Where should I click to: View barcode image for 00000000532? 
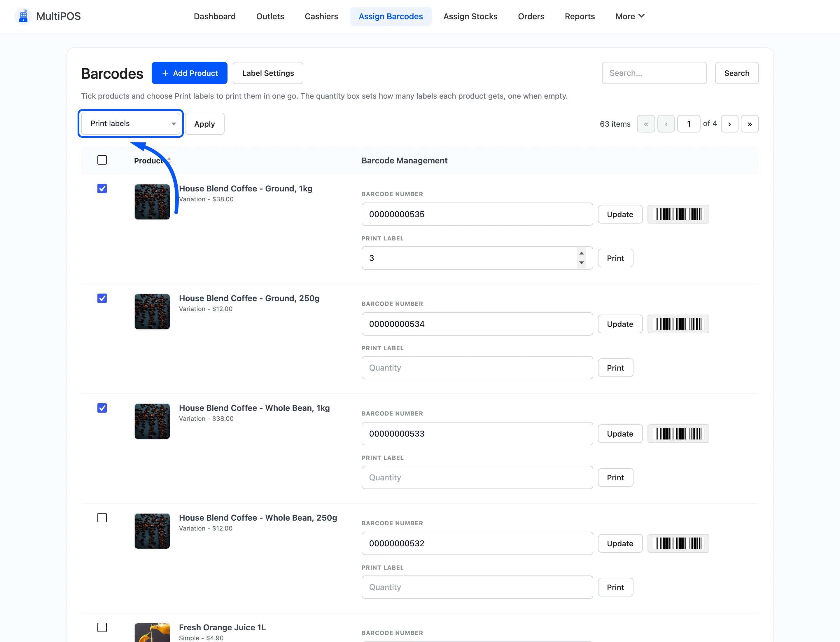point(678,543)
